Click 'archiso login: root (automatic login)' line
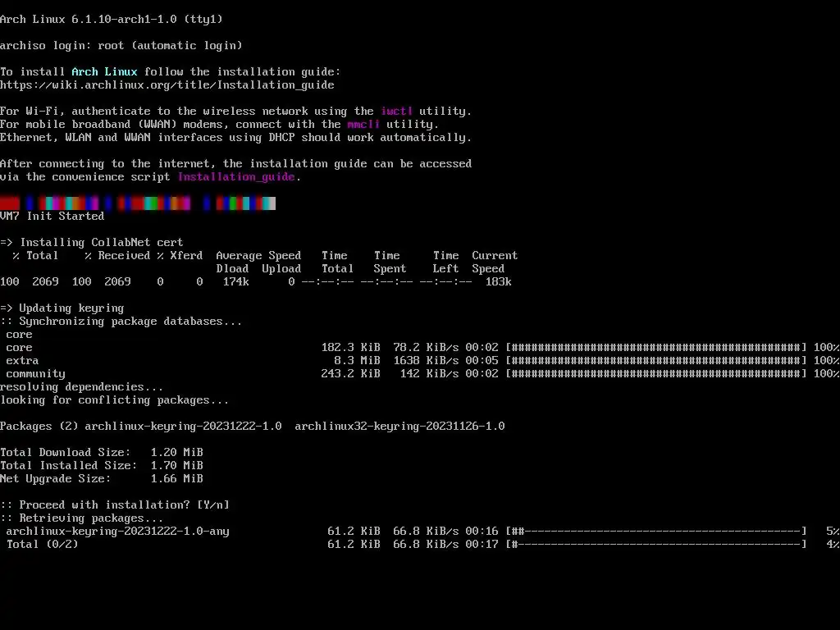 [121, 46]
